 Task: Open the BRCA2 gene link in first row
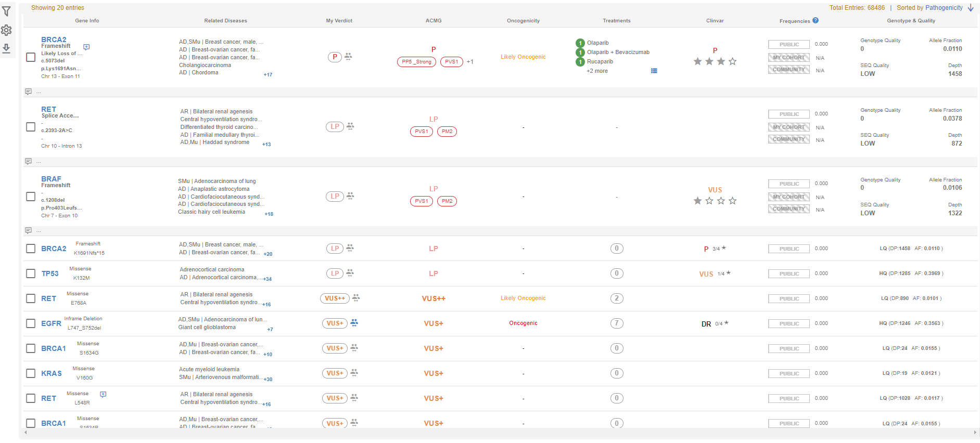[54, 40]
